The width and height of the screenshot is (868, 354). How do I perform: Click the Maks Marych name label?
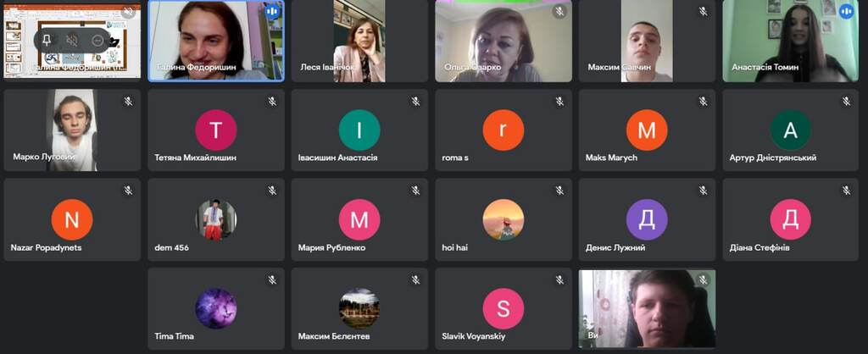tap(611, 158)
